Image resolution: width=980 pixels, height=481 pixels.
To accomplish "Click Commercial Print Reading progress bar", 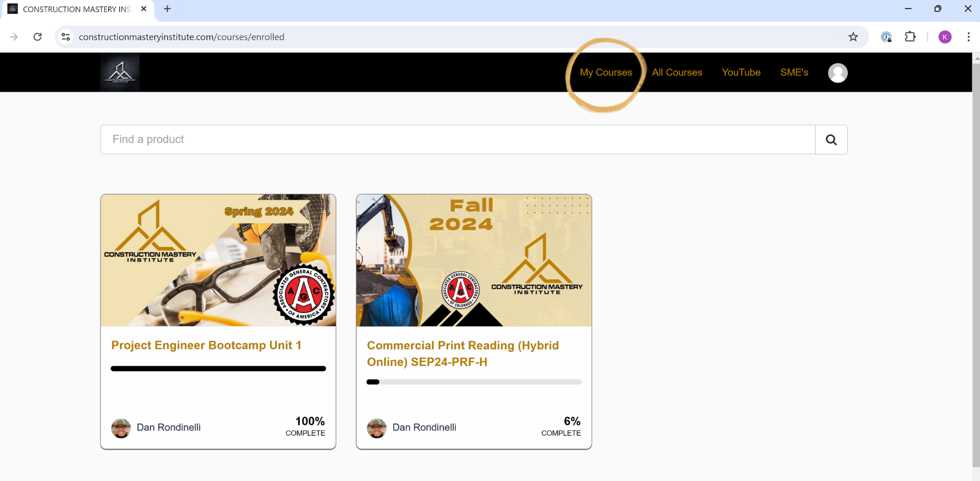I will 474,382.
